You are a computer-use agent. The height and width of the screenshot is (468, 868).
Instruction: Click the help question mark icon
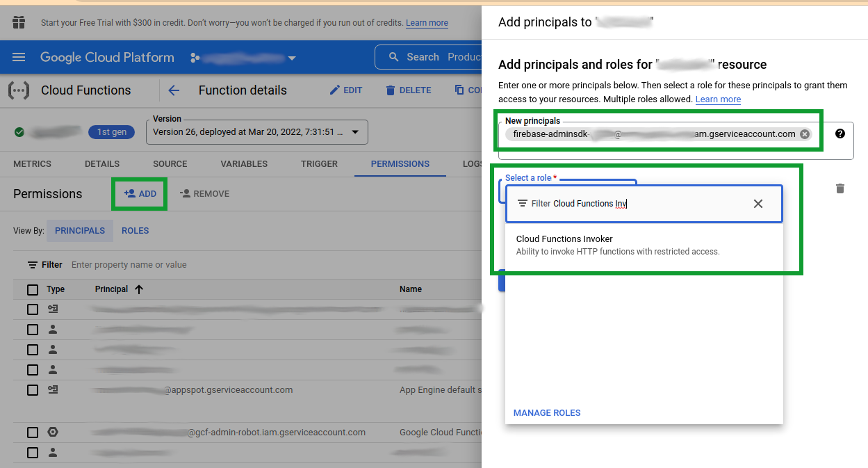(840, 134)
